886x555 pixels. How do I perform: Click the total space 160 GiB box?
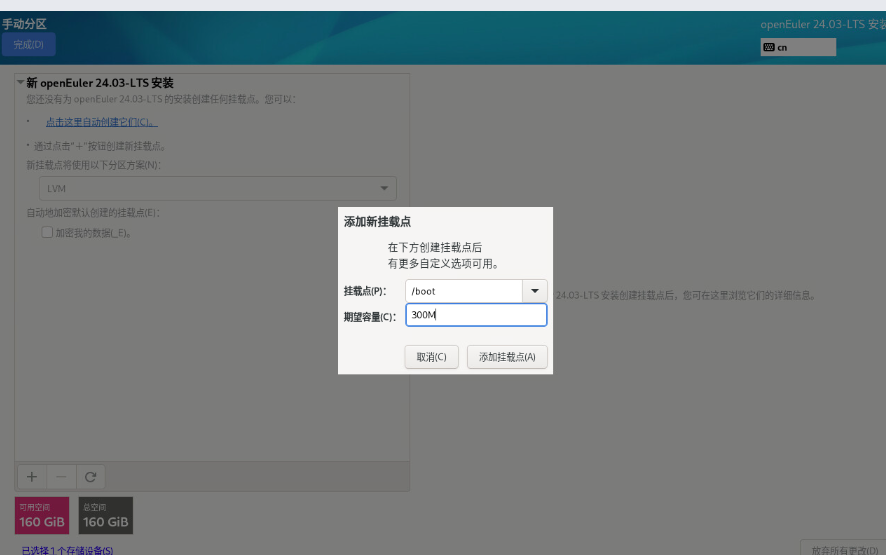click(106, 515)
